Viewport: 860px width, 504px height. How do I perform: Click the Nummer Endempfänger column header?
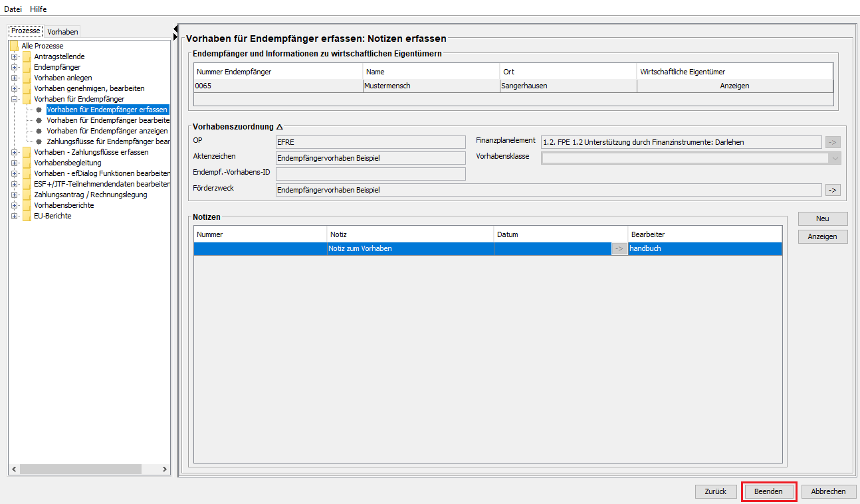278,71
